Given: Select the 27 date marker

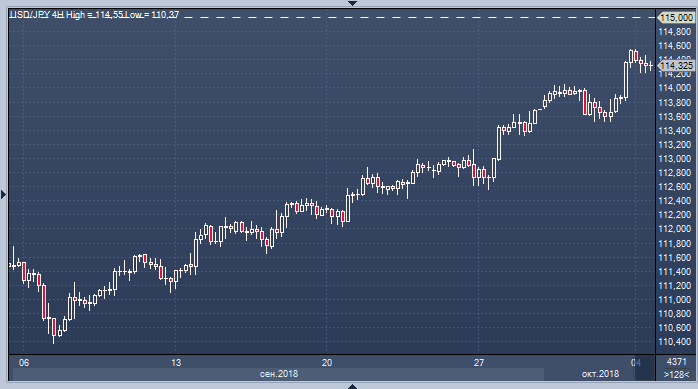Looking at the screenshot, I should 479,363.
